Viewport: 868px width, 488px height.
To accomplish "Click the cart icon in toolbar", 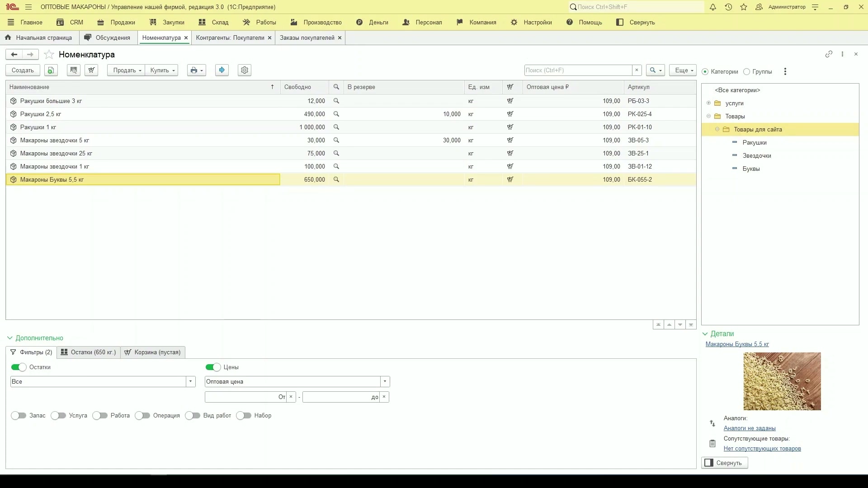I will pyautogui.click(x=91, y=70).
